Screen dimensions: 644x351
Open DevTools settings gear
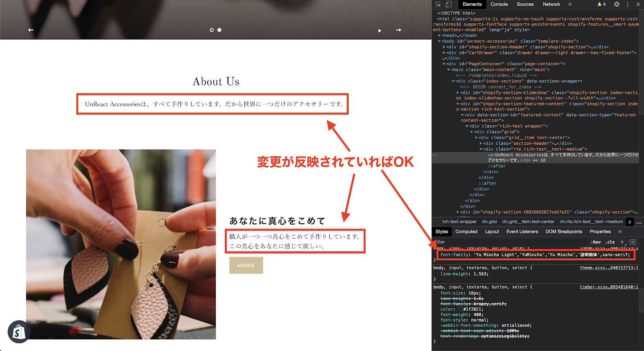[x=617, y=4]
